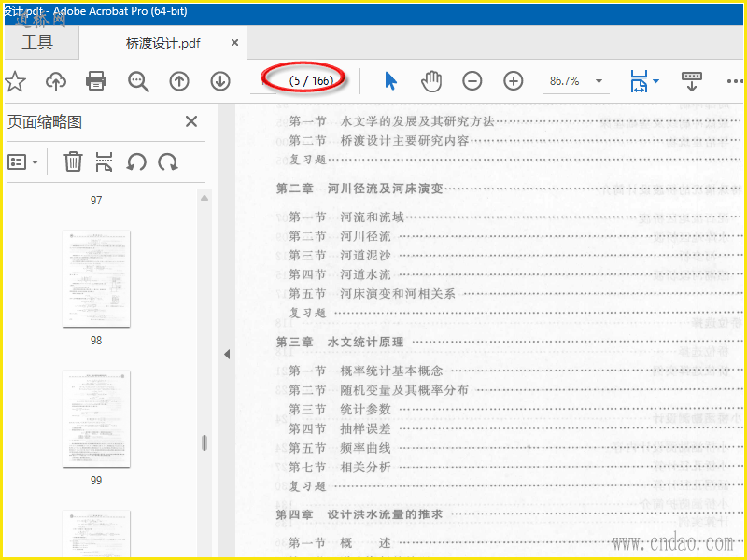The height and width of the screenshot is (560, 747).
Task: Close the 桥渡设计.pdf tab
Action: [x=234, y=43]
